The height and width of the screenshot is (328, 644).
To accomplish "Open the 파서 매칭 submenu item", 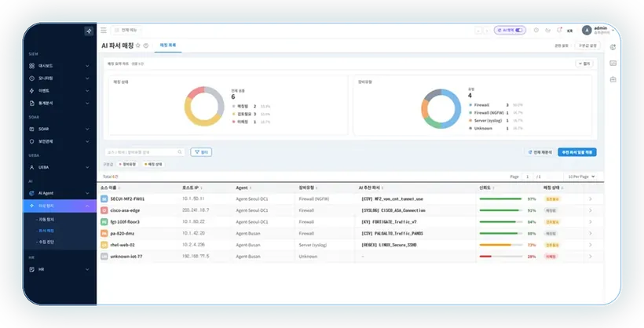I will point(46,231).
